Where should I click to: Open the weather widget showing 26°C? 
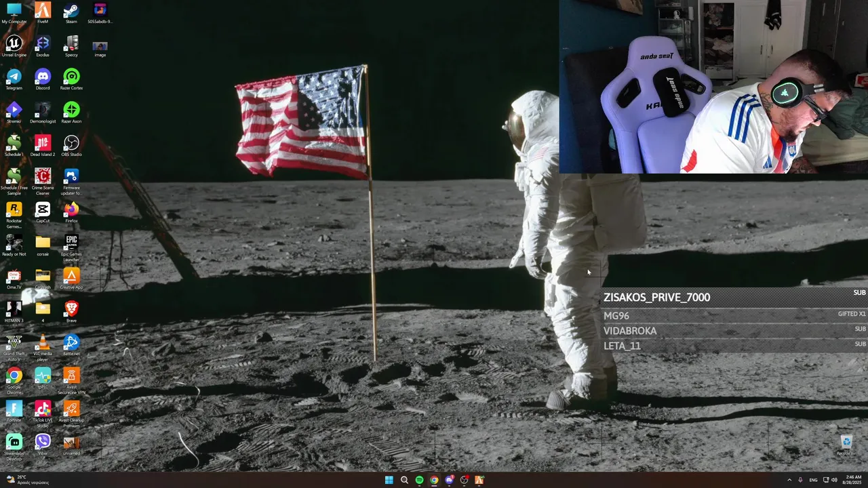(27, 480)
